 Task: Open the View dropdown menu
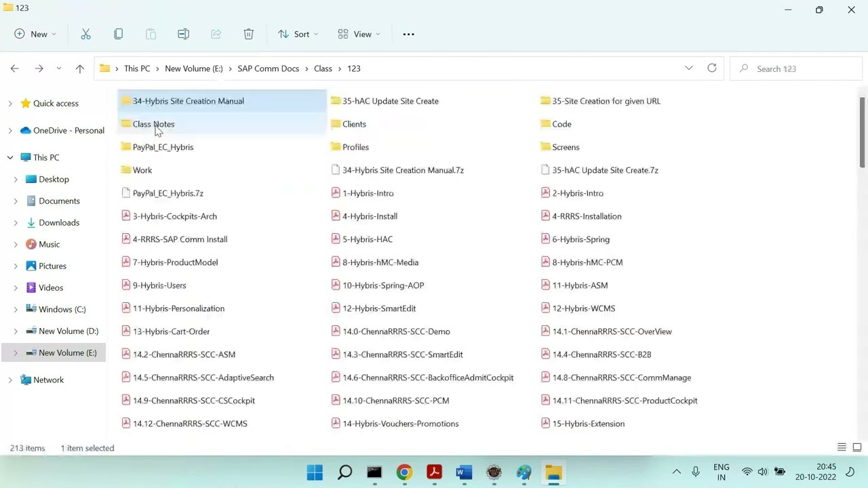(x=359, y=34)
